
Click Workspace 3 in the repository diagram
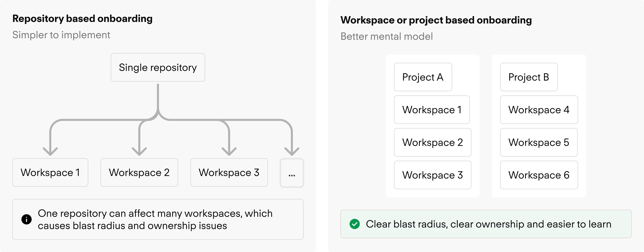[229, 173]
